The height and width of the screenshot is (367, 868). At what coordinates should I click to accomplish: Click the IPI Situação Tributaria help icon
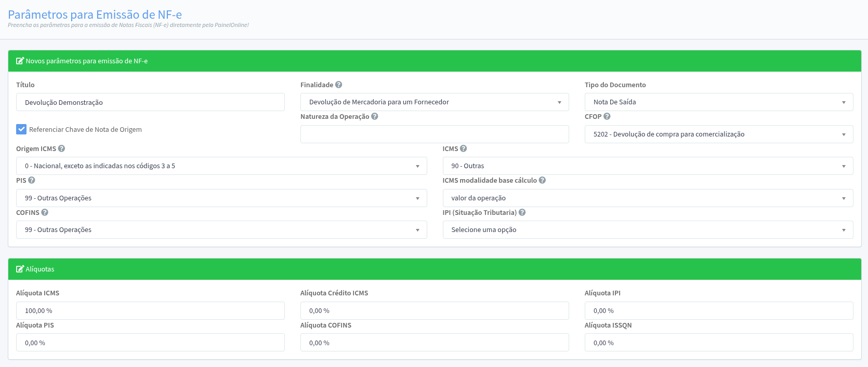(522, 212)
